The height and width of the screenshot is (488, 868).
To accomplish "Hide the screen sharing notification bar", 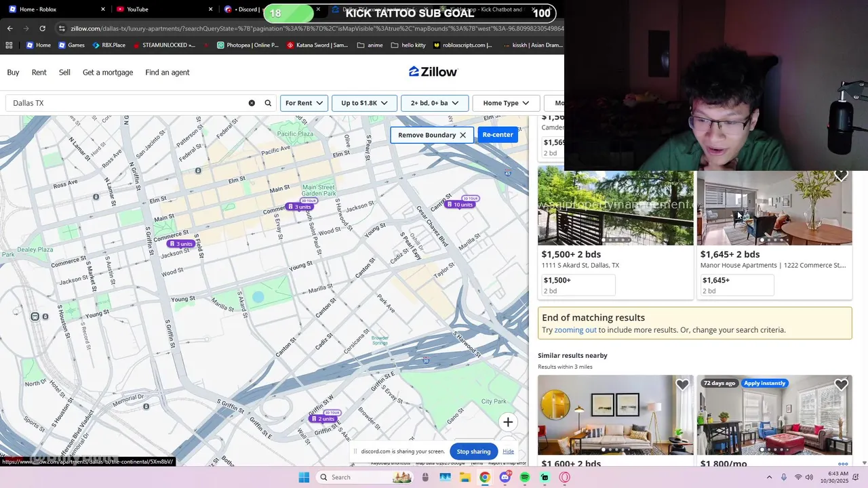I will (508, 451).
